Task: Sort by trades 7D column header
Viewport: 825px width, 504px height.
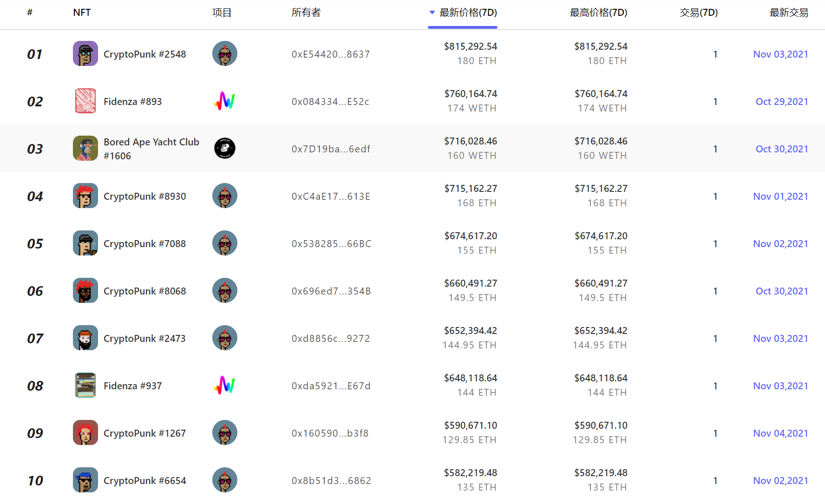Action: point(699,13)
